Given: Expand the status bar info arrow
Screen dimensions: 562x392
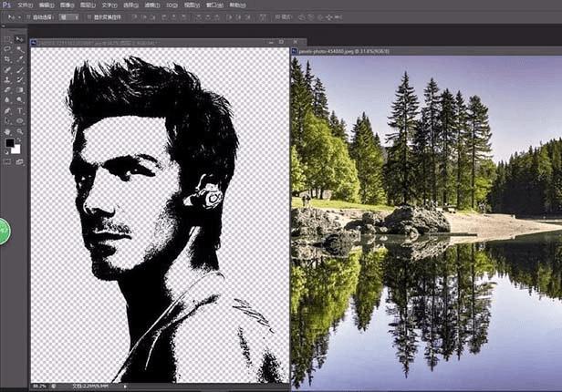Looking at the screenshot, I should [125, 387].
